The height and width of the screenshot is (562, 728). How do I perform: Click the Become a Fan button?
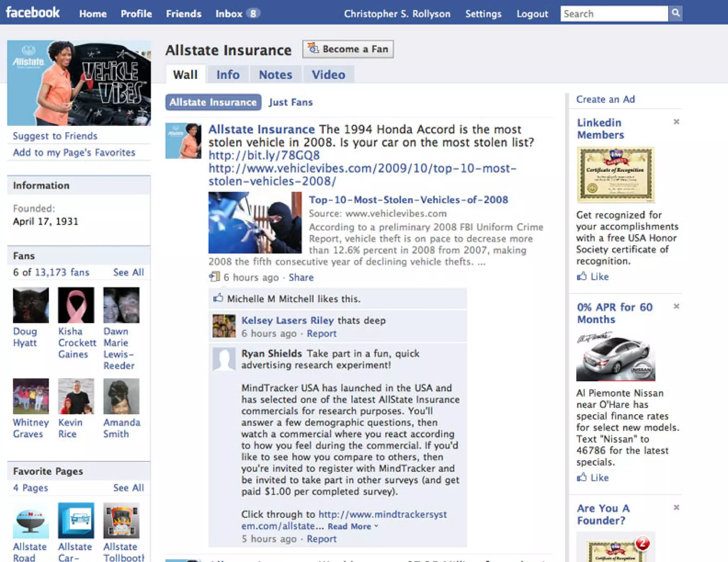click(348, 49)
